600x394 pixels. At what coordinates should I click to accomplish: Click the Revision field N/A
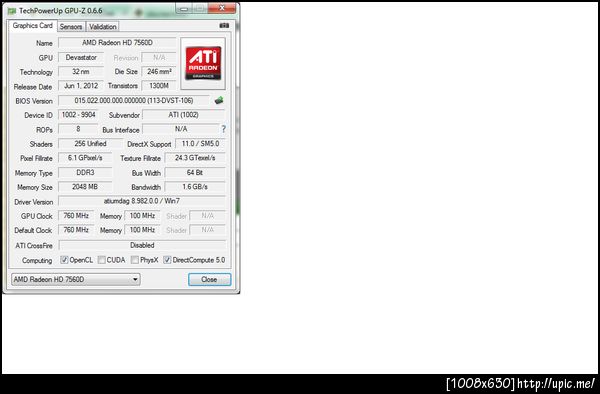159,58
